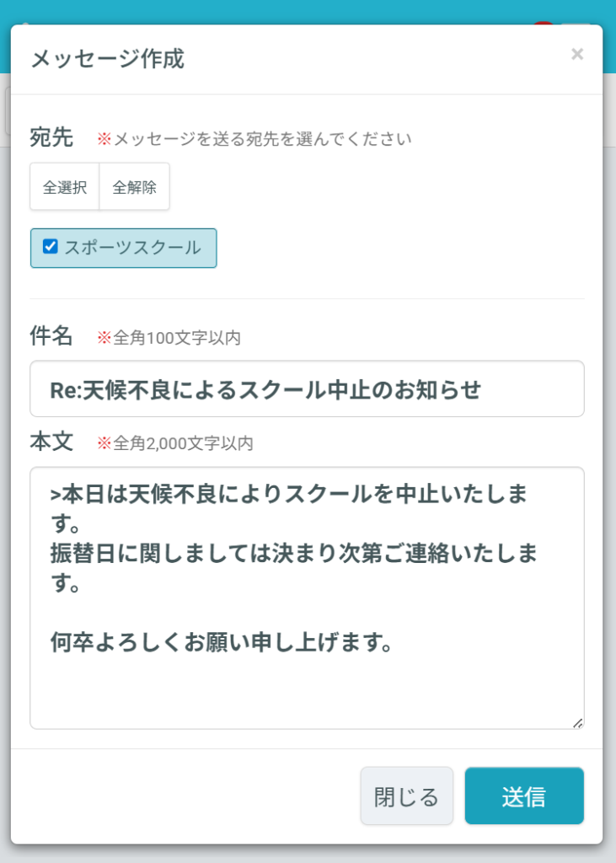Click the 全選択 button
616x863 pixels.
[65, 187]
